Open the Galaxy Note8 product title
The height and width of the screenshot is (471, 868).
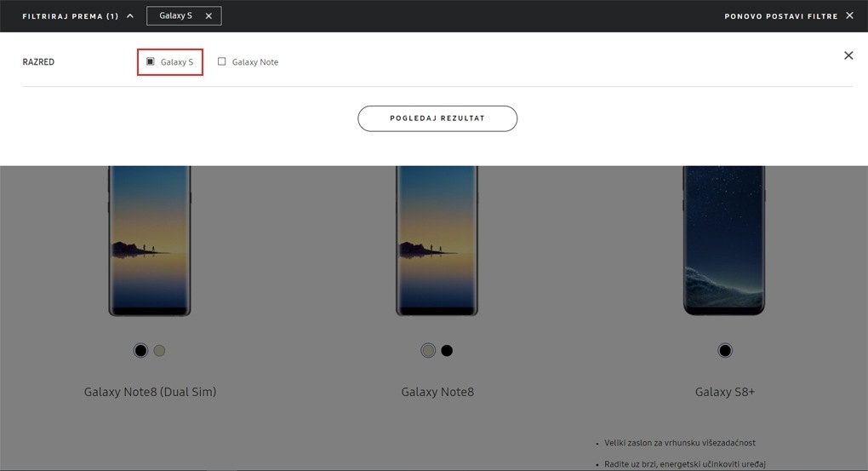(437, 392)
